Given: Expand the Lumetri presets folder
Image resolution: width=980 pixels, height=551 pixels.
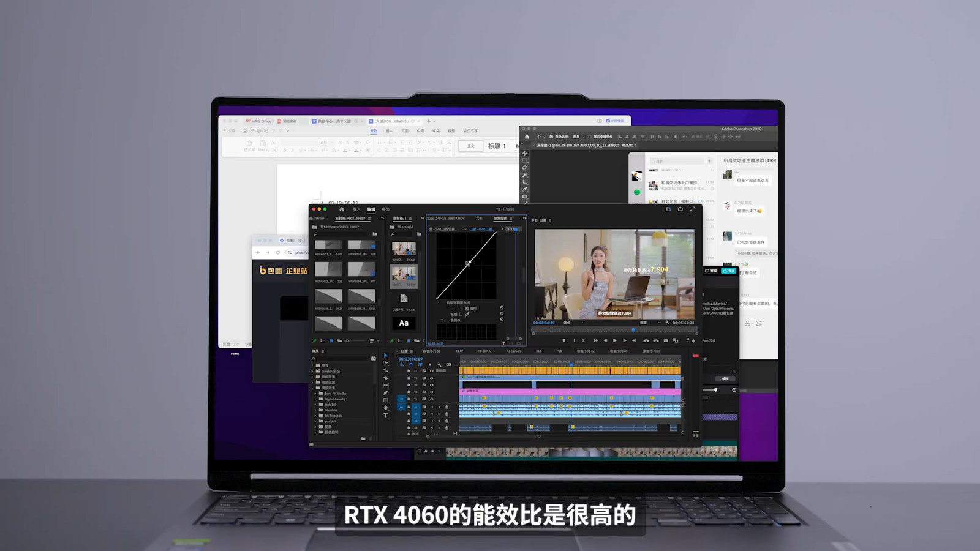Looking at the screenshot, I should pos(313,371).
